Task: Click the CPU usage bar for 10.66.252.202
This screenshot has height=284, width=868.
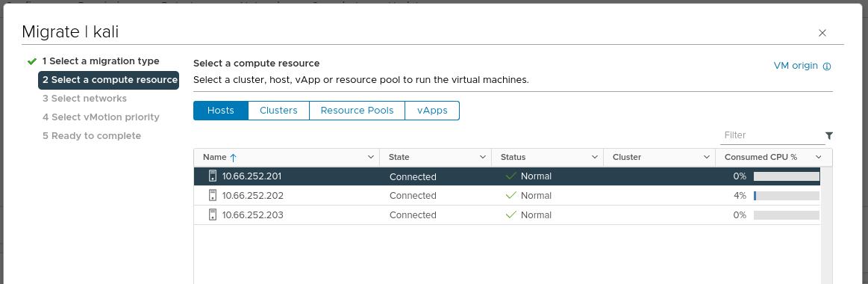Action: coord(786,196)
